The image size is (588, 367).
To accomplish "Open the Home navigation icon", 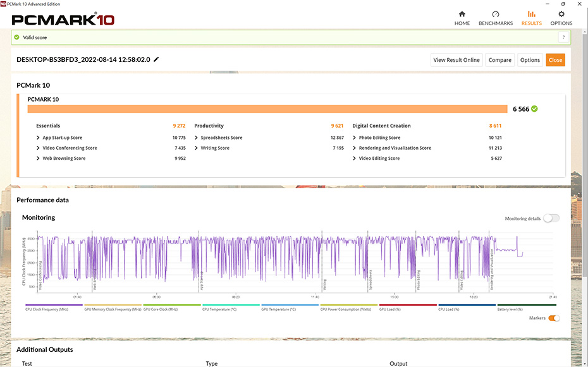I will click(x=462, y=15).
